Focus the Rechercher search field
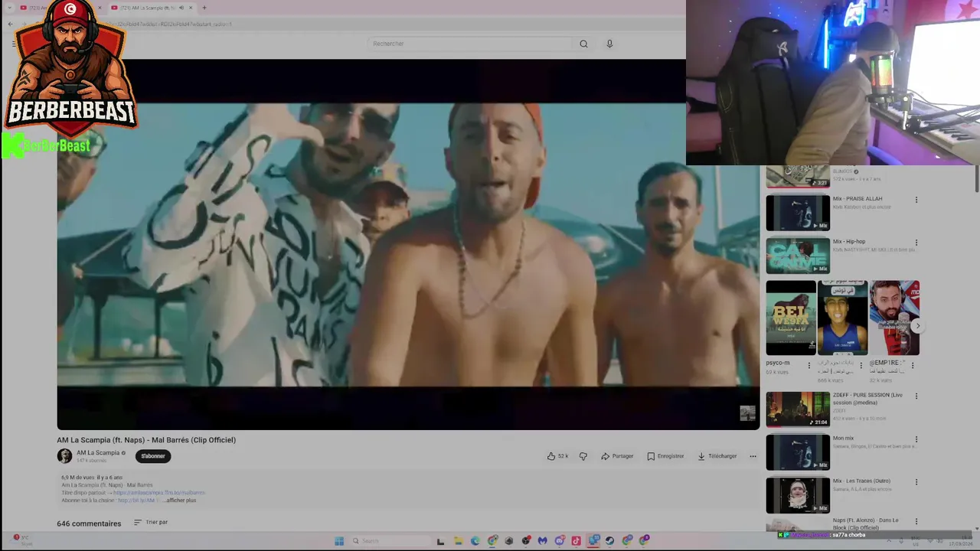 pos(469,44)
